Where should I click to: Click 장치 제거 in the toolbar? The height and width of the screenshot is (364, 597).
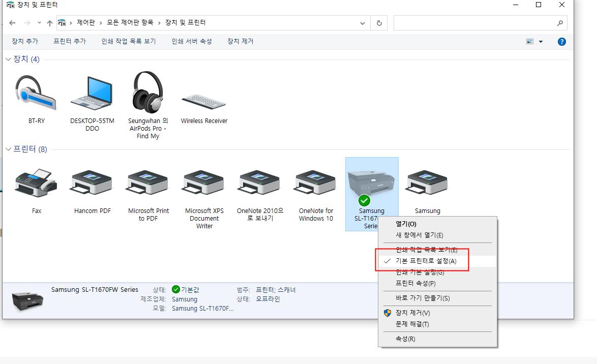coord(240,41)
